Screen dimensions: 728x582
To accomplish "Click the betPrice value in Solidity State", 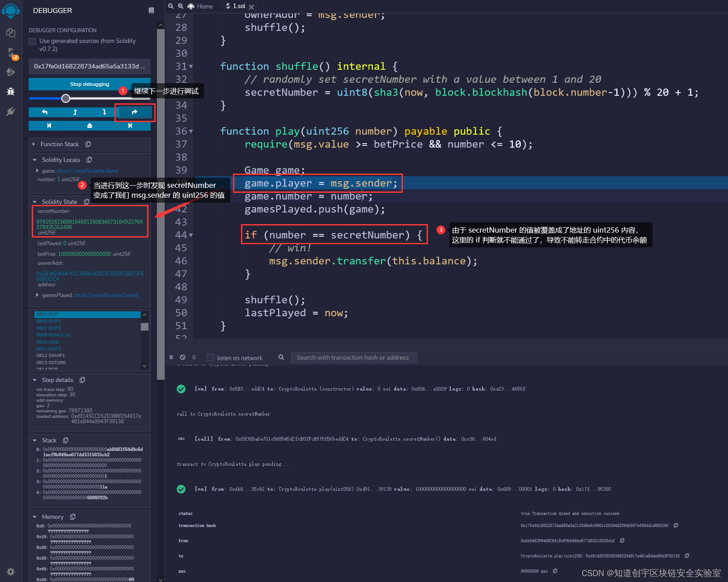I will (85, 254).
